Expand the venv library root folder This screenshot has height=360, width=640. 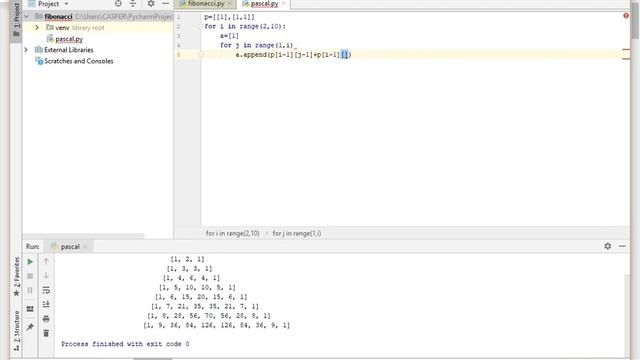pos(37,28)
